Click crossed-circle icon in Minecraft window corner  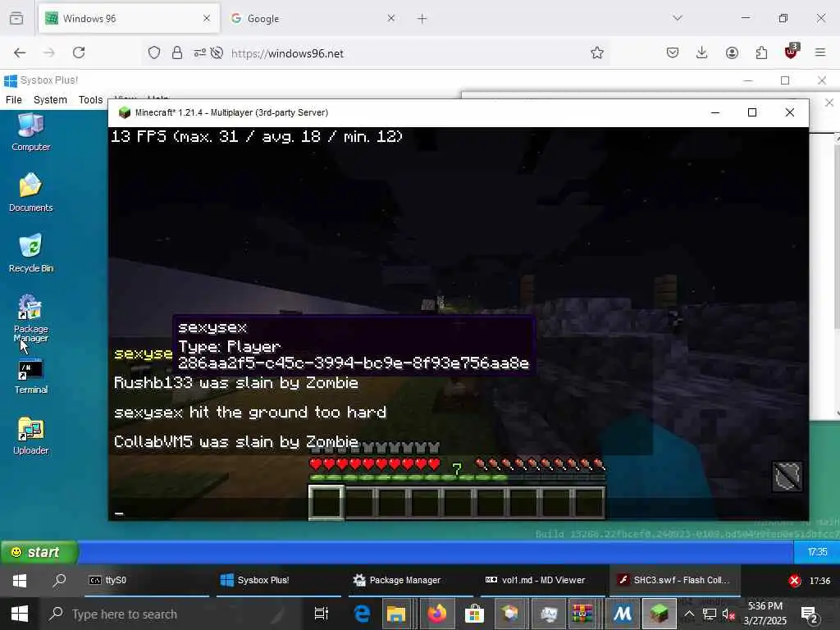[x=787, y=477]
